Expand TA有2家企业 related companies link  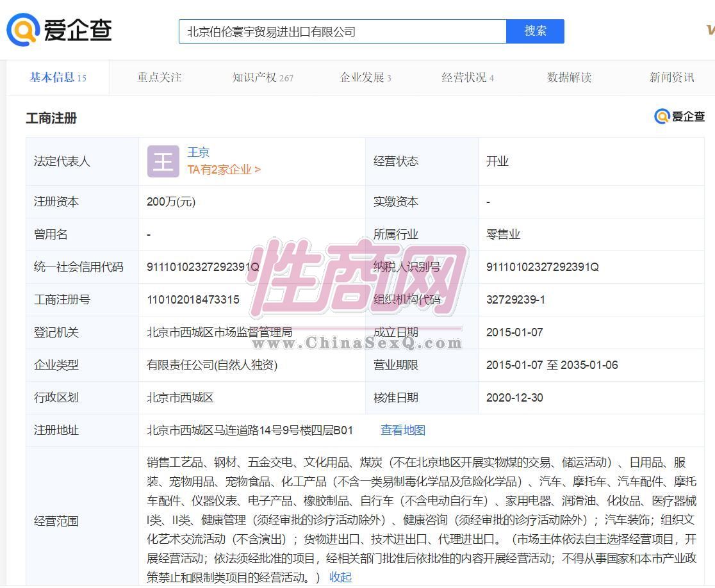coord(224,170)
